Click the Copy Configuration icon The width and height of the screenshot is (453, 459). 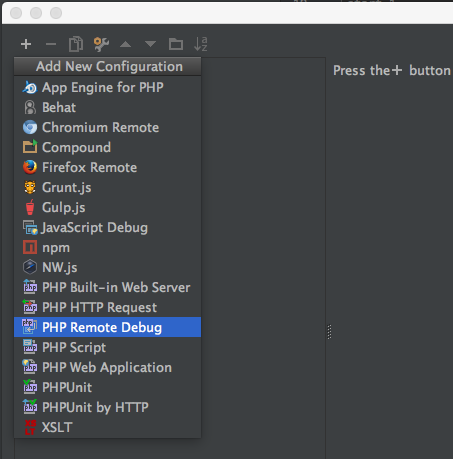click(76, 44)
